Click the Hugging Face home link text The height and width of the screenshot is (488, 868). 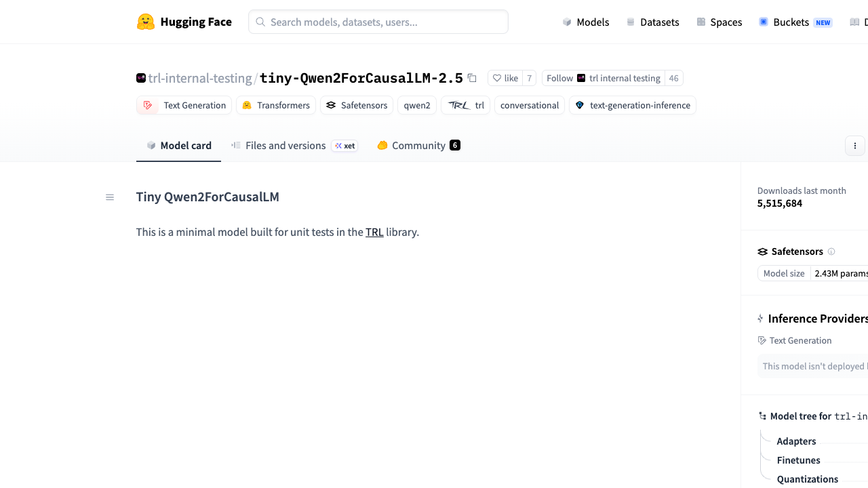click(x=196, y=22)
